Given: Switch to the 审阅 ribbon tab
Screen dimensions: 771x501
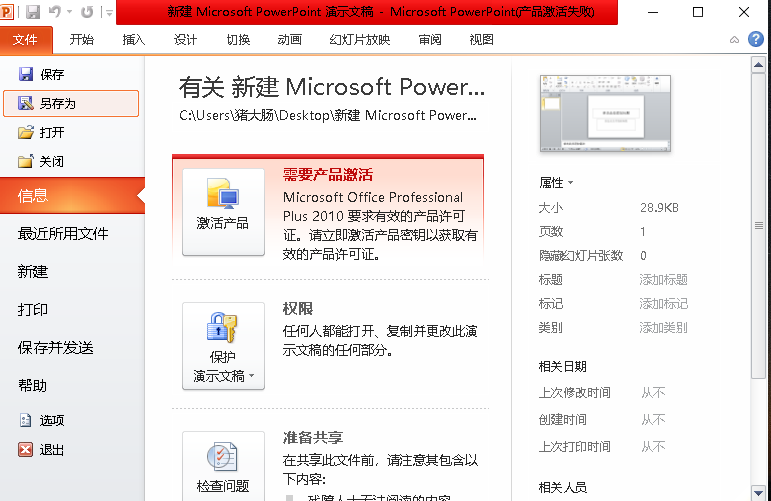Looking at the screenshot, I should 430,40.
